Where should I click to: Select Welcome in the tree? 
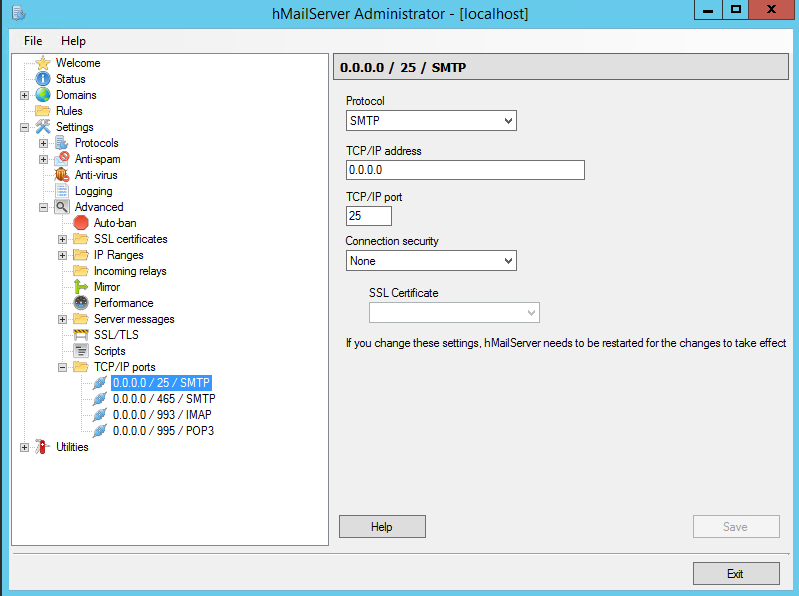(x=78, y=63)
